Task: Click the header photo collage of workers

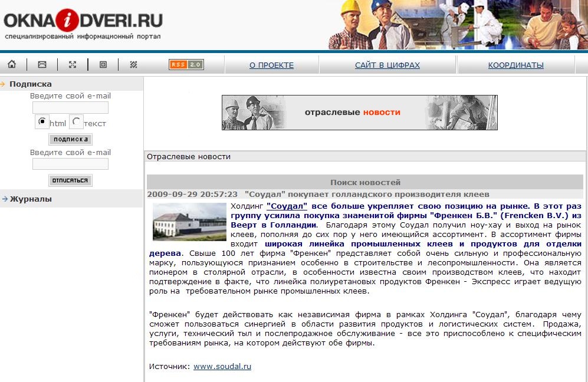Action: tap(458, 25)
